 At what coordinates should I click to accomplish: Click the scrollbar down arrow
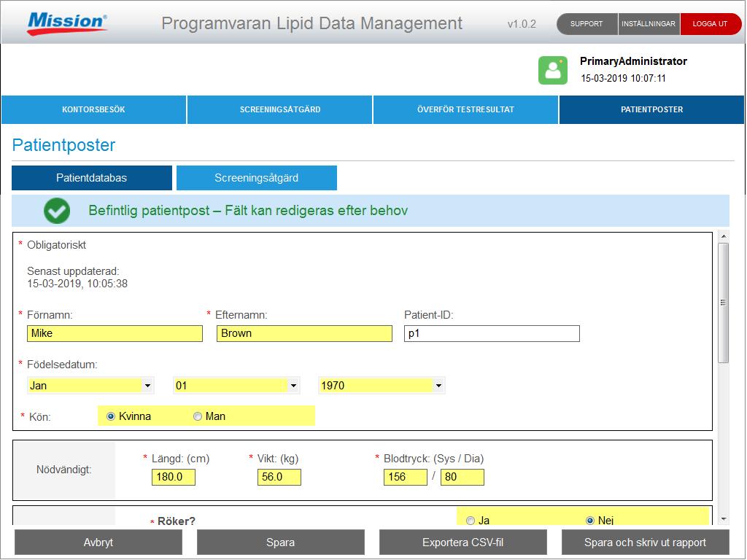tap(723, 519)
